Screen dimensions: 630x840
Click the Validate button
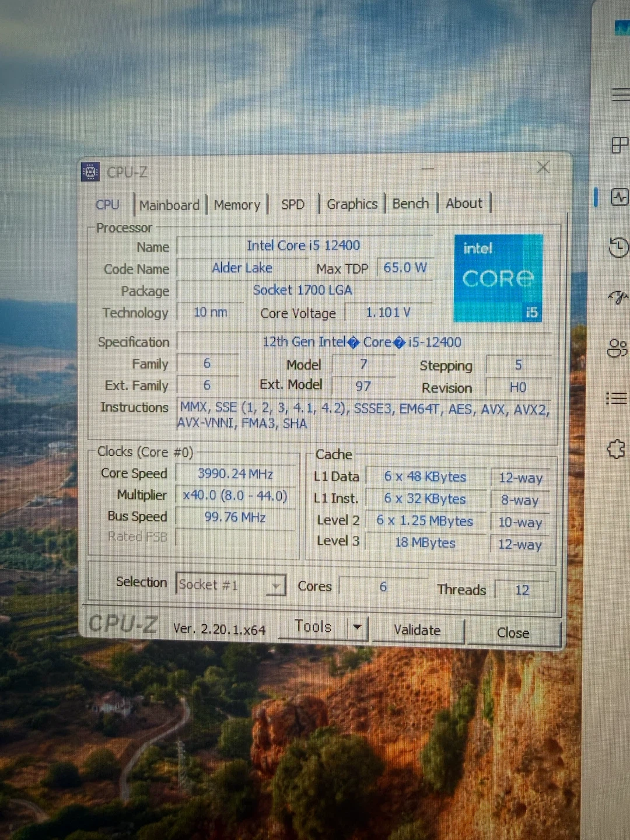(418, 631)
